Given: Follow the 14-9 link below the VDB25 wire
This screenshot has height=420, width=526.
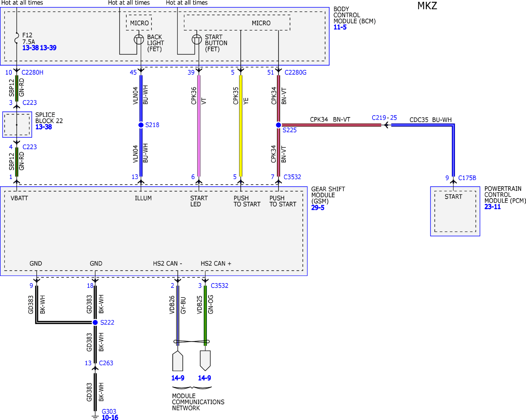Looking at the screenshot, I should 204,378.
